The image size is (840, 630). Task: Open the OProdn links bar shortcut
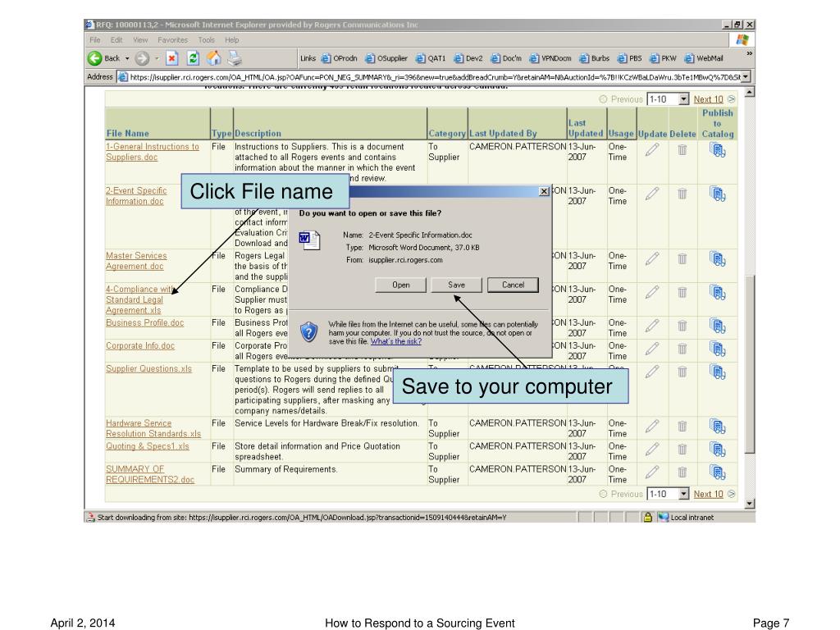(x=339, y=58)
